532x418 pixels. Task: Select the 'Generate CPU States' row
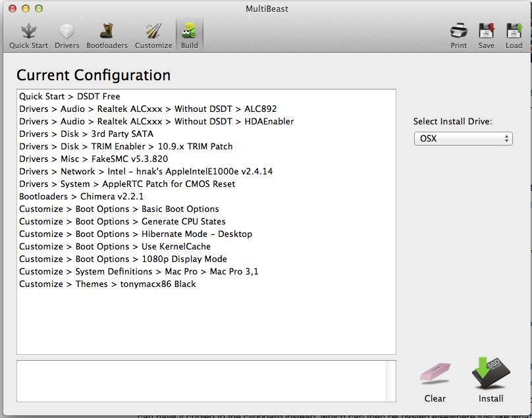pyautogui.click(x=206, y=222)
